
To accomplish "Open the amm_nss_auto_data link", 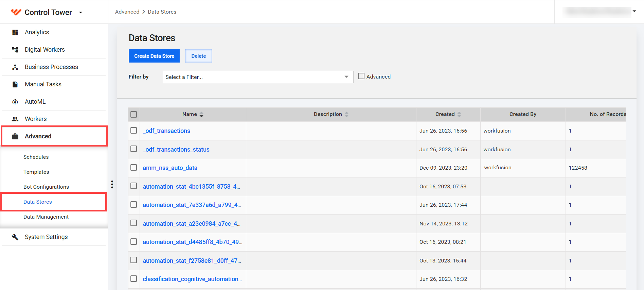I will (170, 168).
